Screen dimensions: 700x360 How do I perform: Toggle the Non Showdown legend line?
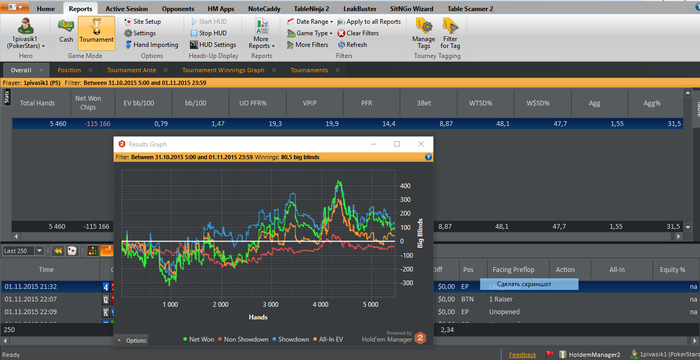click(x=243, y=339)
